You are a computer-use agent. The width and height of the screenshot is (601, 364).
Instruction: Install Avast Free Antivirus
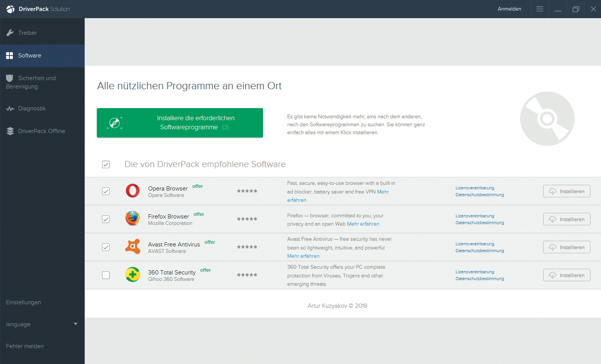click(567, 247)
